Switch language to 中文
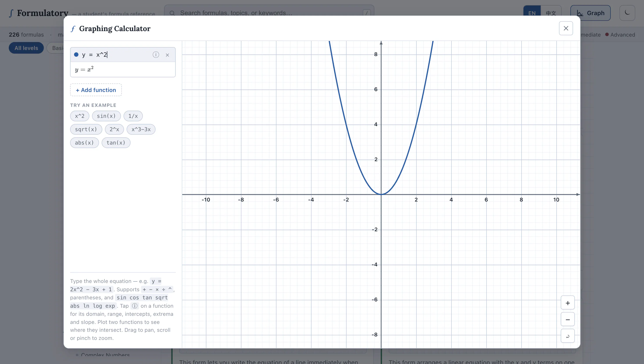The width and height of the screenshot is (644, 364). pos(551,13)
